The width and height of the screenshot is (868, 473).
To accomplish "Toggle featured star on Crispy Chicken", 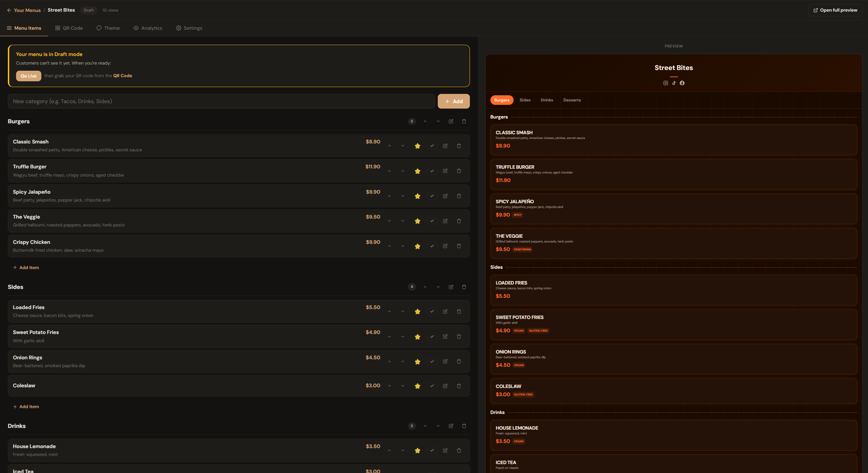I will click(418, 246).
